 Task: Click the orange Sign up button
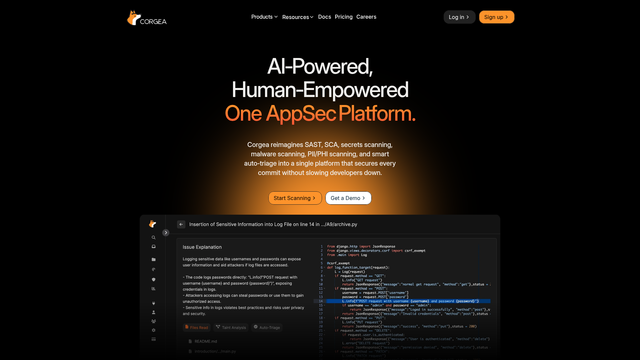[x=496, y=17]
